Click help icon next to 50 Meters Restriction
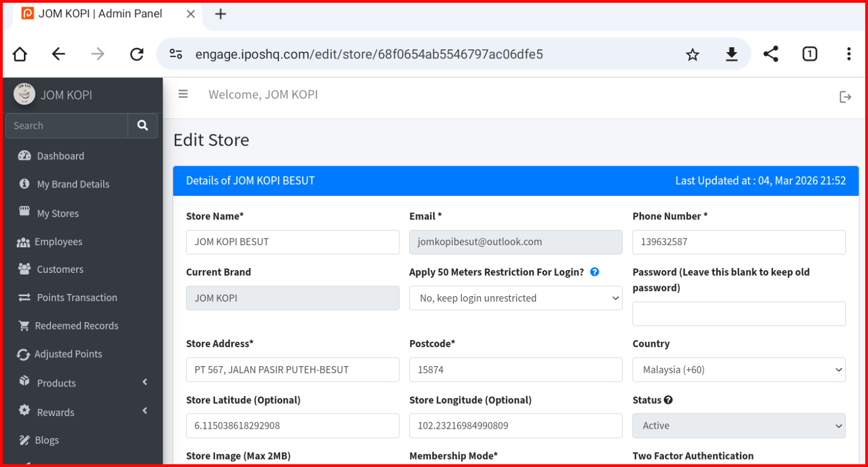The width and height of the screenshot is (868, 467). tap(595, 272)
